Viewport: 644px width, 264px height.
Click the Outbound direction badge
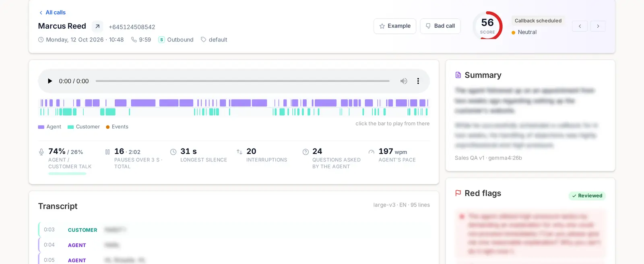[176, 39]
